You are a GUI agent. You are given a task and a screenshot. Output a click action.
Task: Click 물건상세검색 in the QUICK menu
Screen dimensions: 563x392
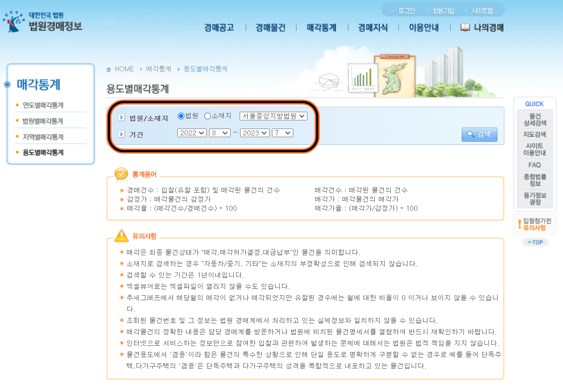534,119
